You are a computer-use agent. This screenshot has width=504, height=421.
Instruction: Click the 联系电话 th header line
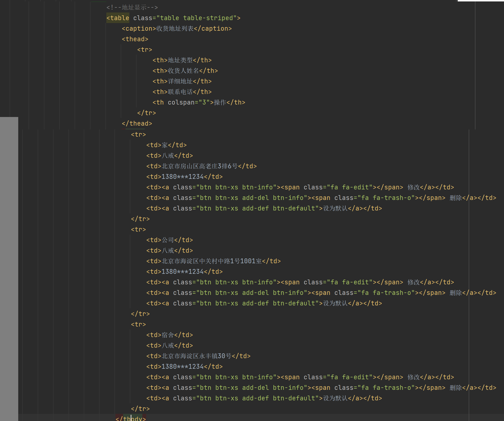[182, 92]
